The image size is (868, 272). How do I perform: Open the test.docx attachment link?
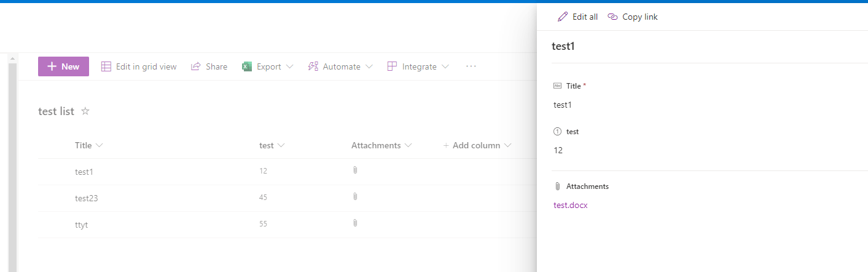coord(571,206)
